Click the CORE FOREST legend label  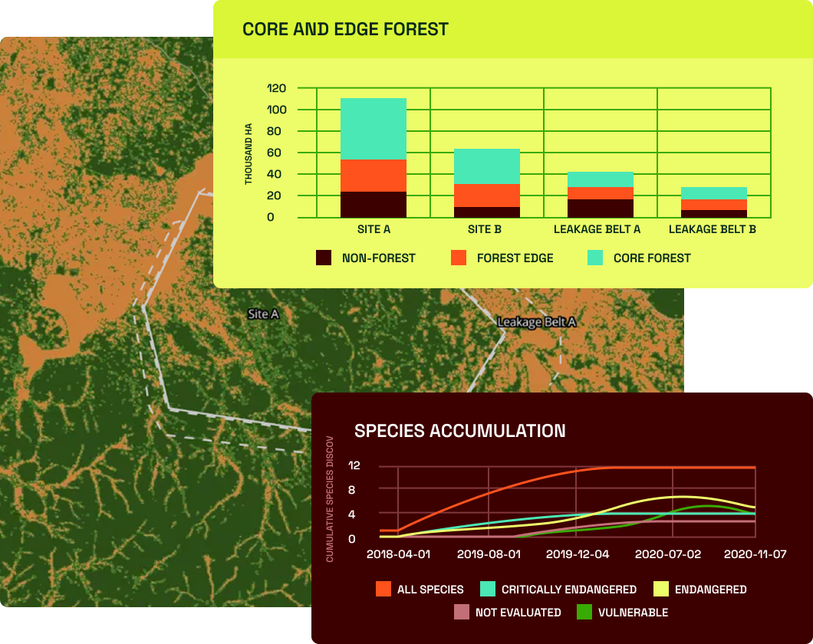click(652, 258)
